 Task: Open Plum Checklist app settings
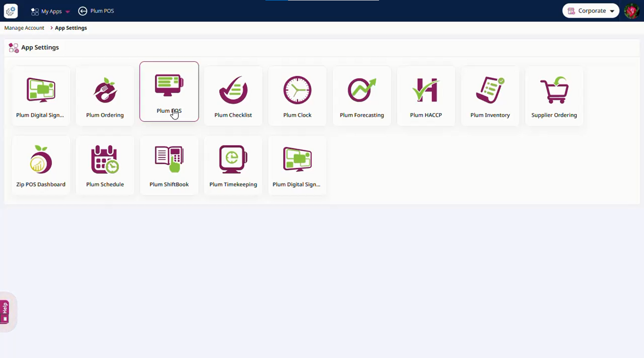coord(233,96)
